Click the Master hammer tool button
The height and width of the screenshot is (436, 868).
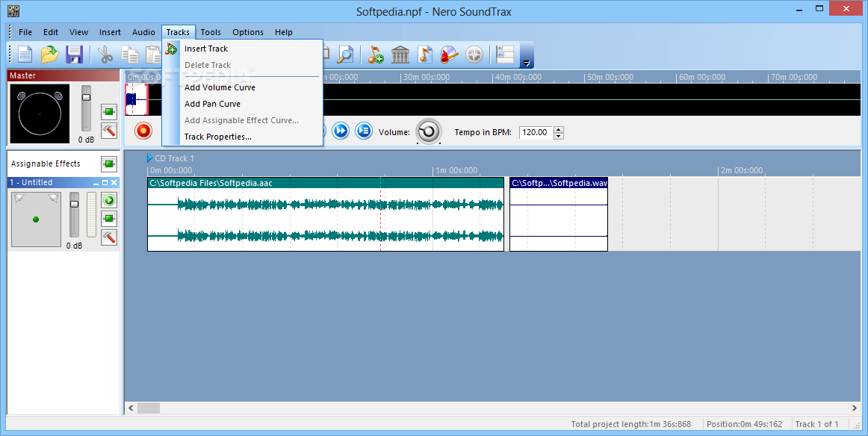click(109, 131)
